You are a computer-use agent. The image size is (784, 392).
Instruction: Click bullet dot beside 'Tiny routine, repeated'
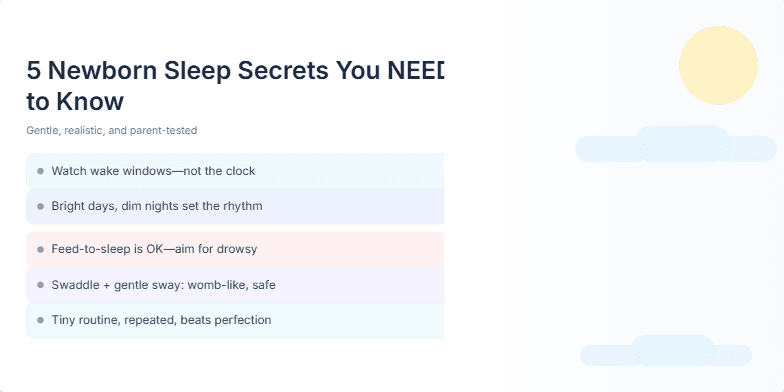click(x=40, y=320)
